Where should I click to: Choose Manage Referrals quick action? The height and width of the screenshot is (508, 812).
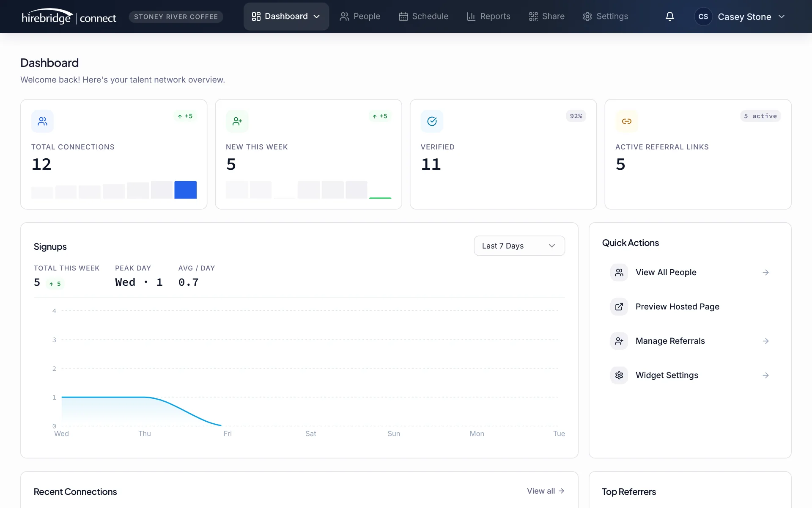tap(690, 341)
